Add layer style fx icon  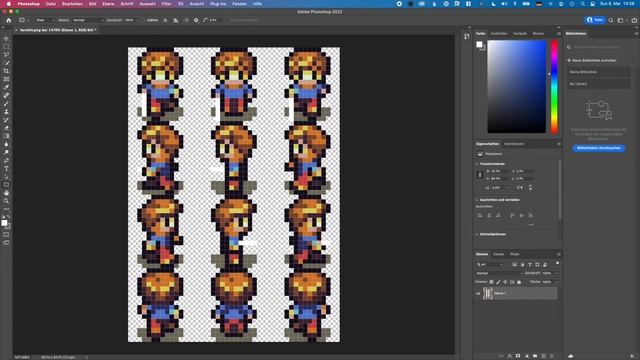click(x=510, y=356)
